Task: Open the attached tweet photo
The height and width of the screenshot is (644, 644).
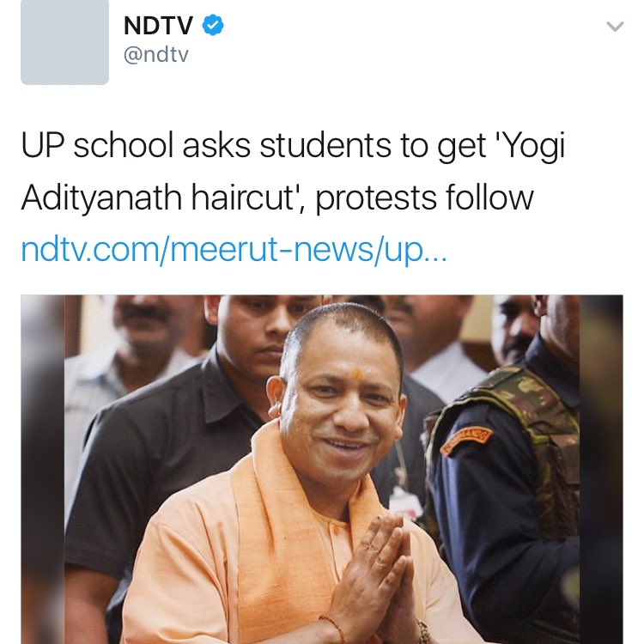Action: pyautogui.click(x=322, y=469)
